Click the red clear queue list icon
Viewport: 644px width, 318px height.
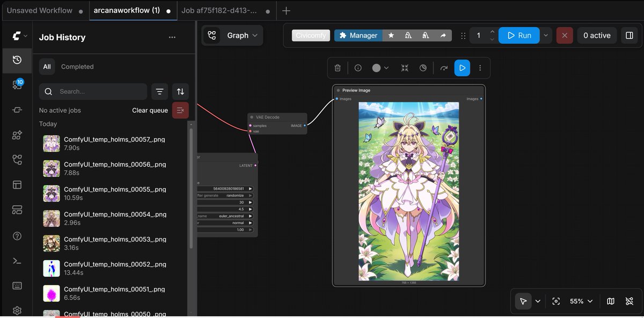point(180,110)
